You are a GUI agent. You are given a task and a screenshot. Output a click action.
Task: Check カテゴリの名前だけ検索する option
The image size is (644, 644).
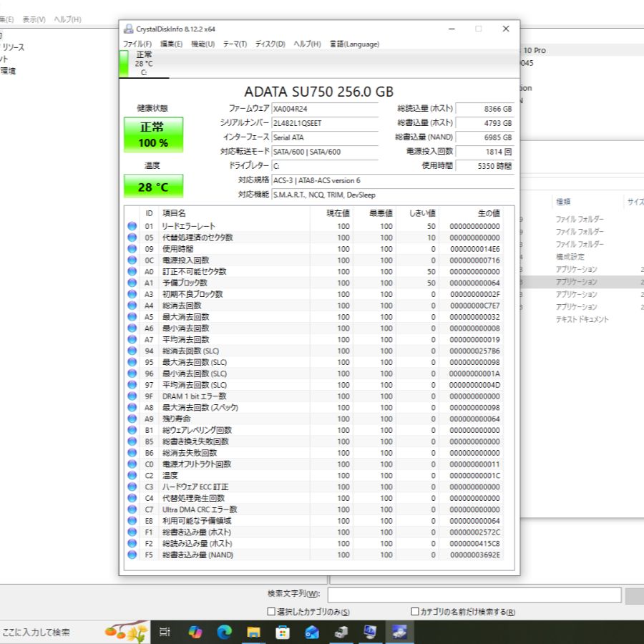click(415, 612)
